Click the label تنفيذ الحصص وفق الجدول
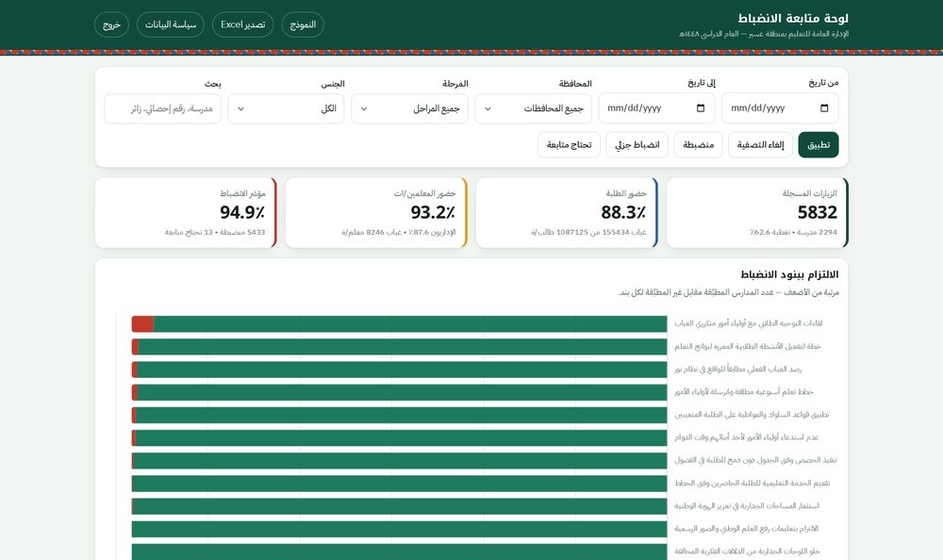The height and width of the screenshot is (560, 943). pos(755,461)
